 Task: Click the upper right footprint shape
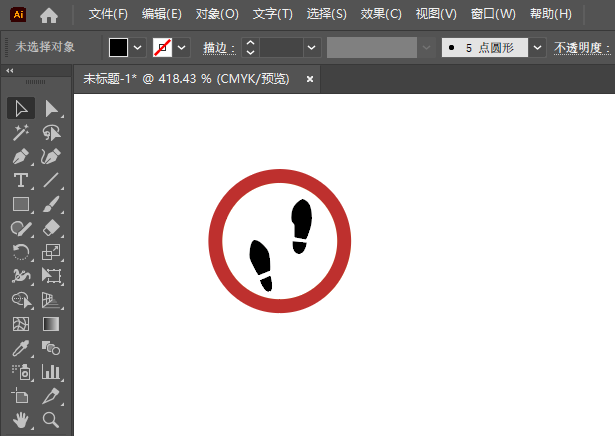point(301,226)
